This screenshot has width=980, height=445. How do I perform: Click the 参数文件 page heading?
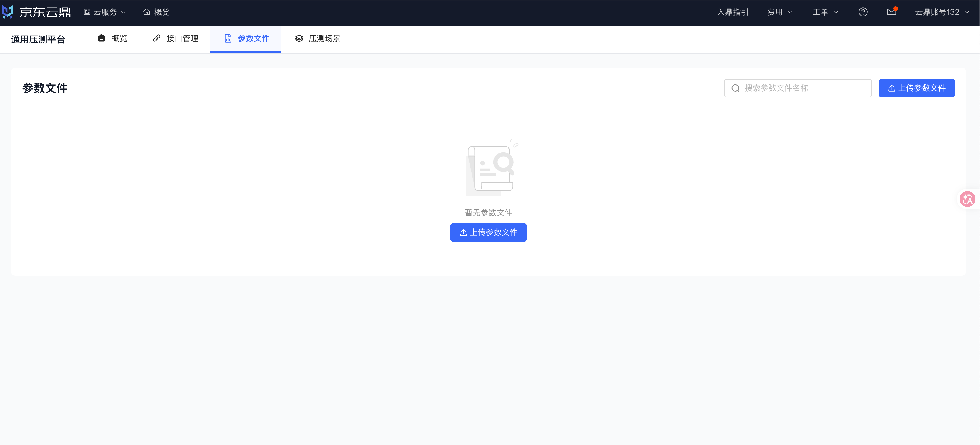45,88
